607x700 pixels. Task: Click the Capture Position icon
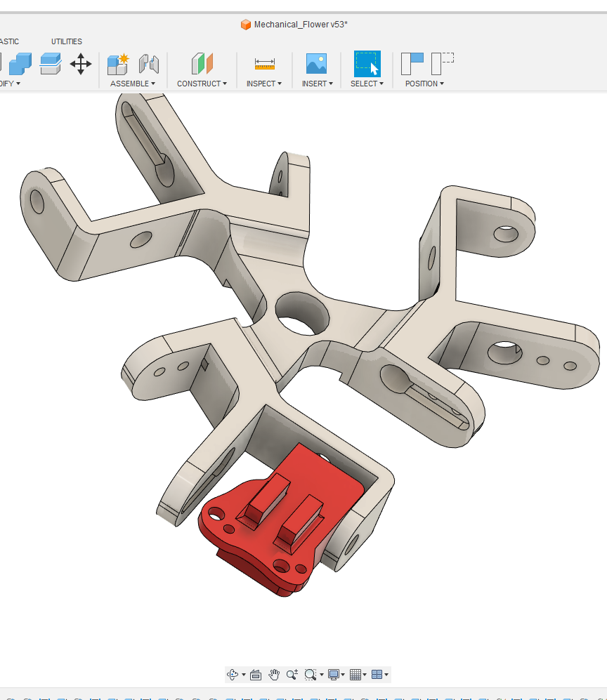click(412, 64)
